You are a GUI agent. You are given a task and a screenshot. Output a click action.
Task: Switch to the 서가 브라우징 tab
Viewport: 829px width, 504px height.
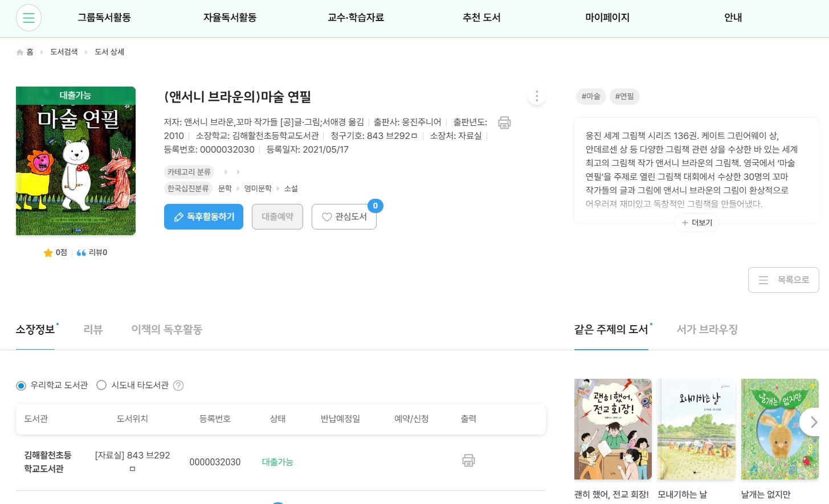point(707,330)
